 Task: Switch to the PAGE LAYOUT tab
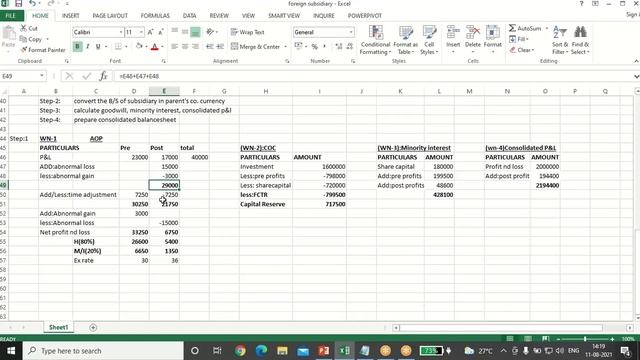(x=110, y=16)
